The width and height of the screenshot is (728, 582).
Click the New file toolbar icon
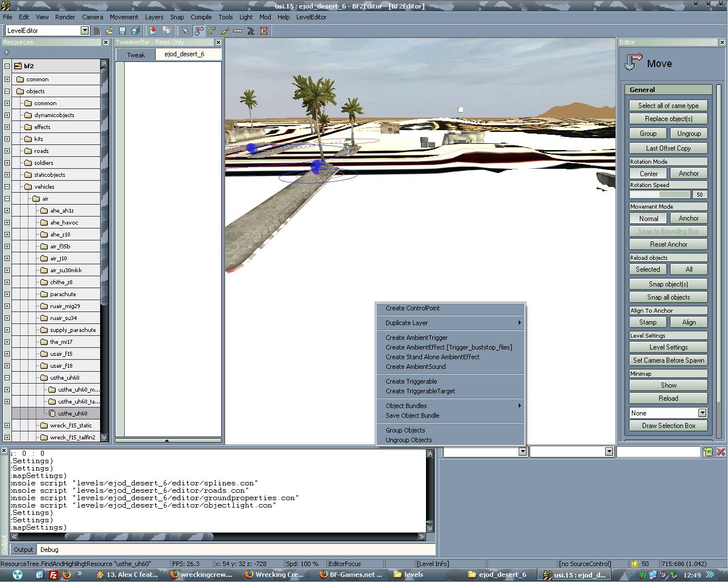coord(97,31)
